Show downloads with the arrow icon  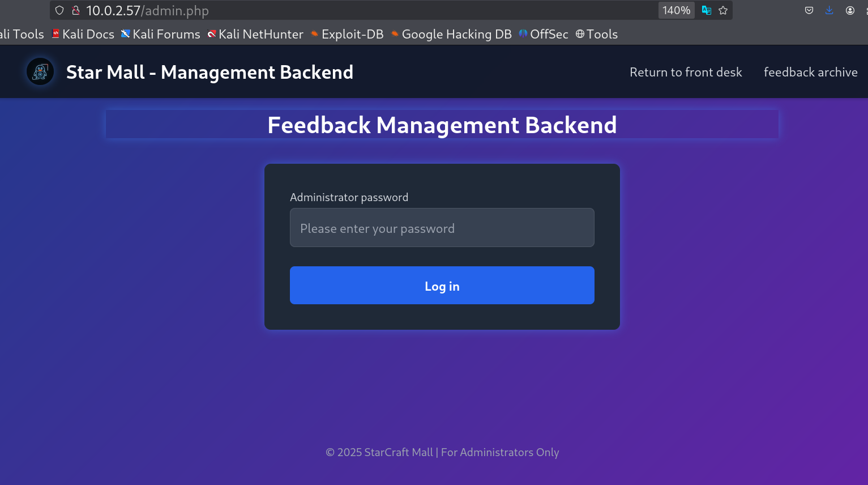click(829, 10)
